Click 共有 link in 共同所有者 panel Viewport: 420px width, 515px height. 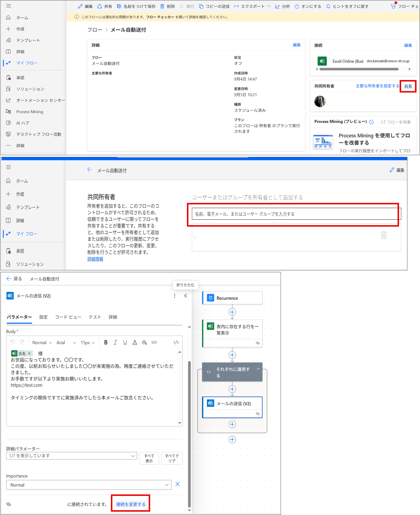click(408, 86)
